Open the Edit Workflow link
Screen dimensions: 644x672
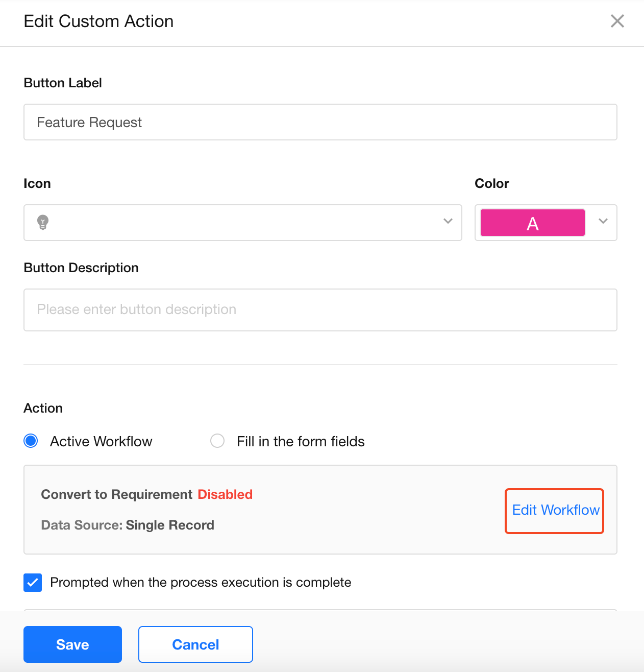pos(555,510)
